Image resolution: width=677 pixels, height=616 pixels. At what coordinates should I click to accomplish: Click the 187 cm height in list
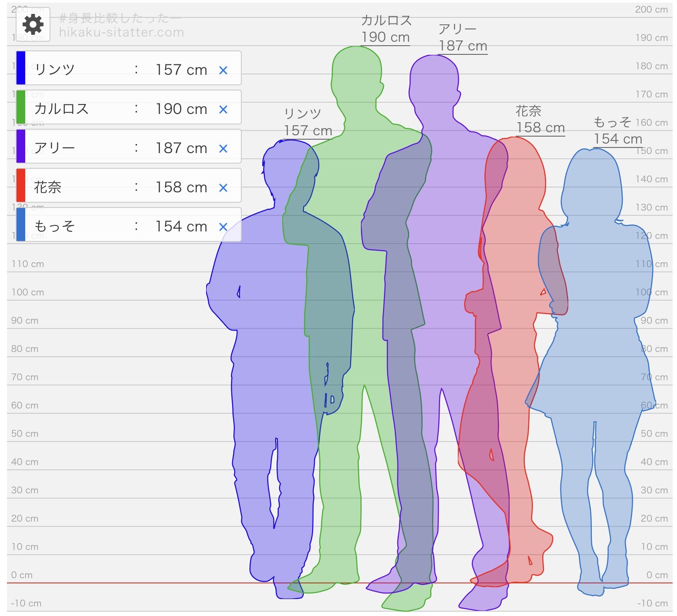tap(181, 148)
